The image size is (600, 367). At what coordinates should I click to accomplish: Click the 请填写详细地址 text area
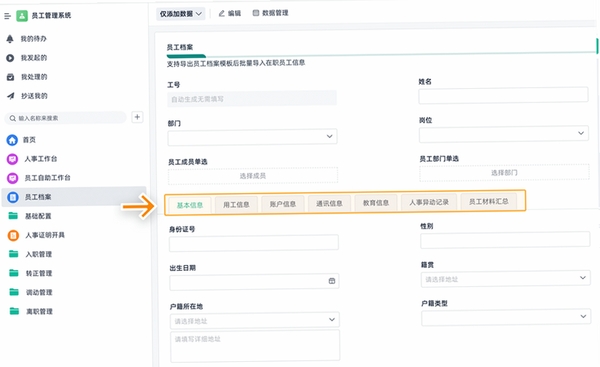[x=255, y=346]
